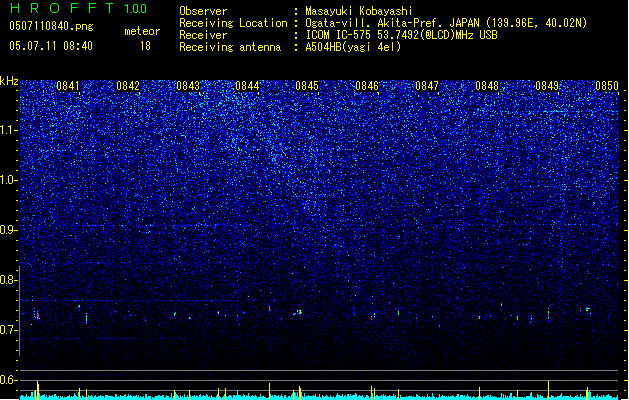Select the file name 0507110840.png
This screenshot has width=629, height=400.
pyautogui.click(x=51, y=26)
